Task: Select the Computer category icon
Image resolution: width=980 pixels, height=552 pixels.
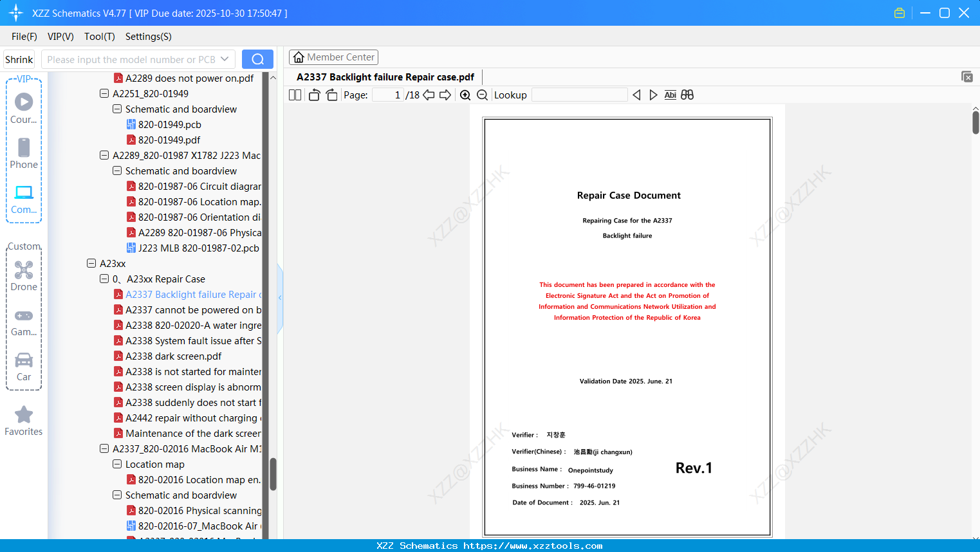Action: click(24, 199)
